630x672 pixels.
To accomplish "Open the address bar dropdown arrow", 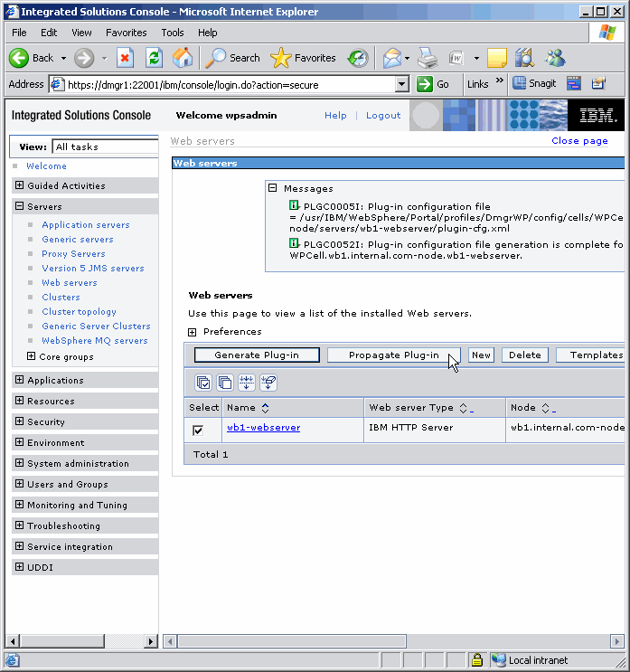I will pos(402,84).
